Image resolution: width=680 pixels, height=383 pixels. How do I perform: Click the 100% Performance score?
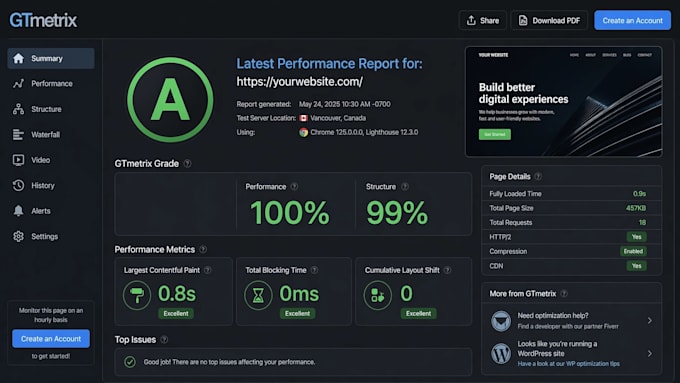point(290,213)
